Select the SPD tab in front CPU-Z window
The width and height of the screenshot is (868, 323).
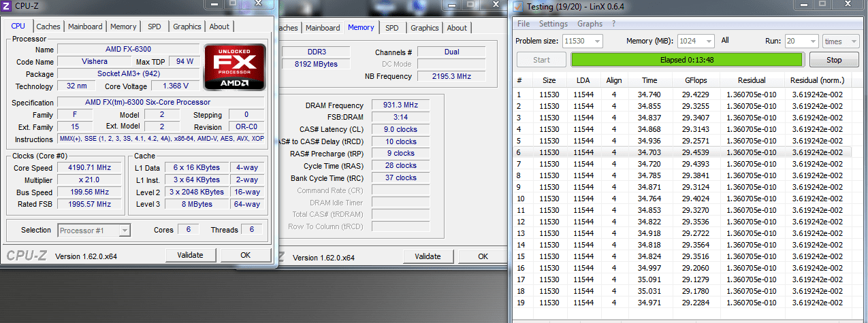tap(155, 27)
